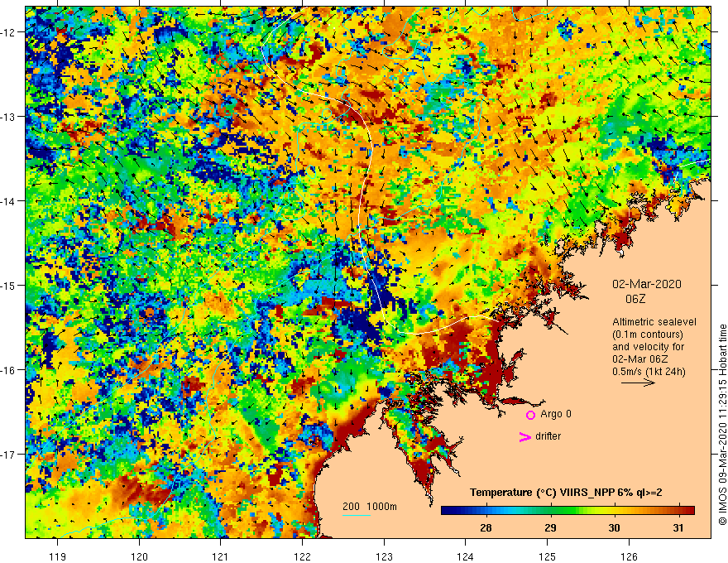The height and width of the screenshot is (563, 728).
Task: Click the '200 1000m' depth contour label
Action: (370, 507)
